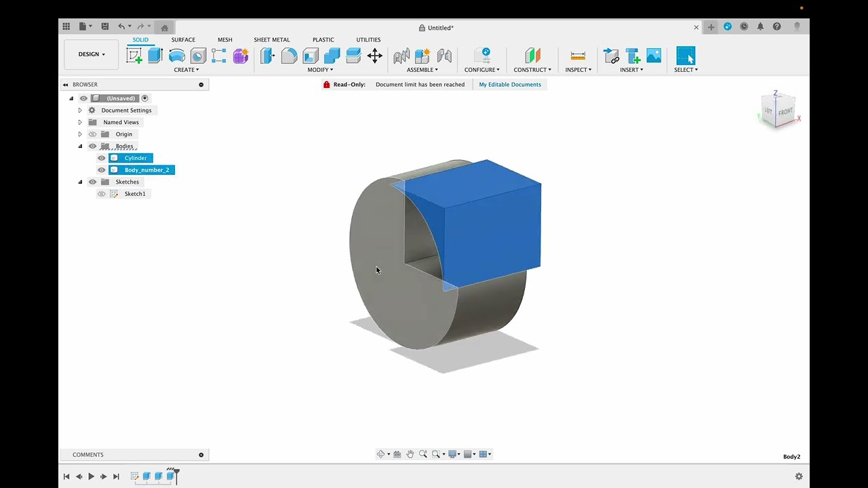The image size is (868, 488).
Task: Toggle visibility of Sketch1
Action: point(102,194)
